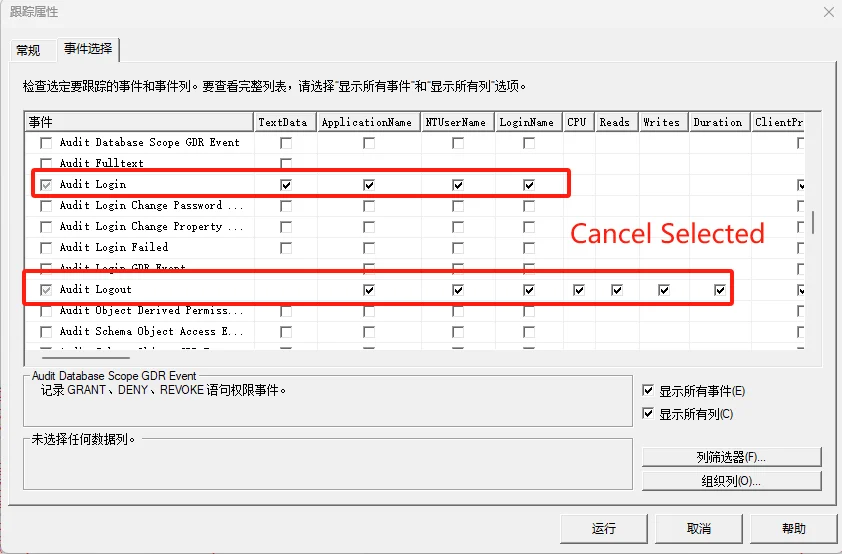
Task: Click the CPU column header
Action: [579, 122]
